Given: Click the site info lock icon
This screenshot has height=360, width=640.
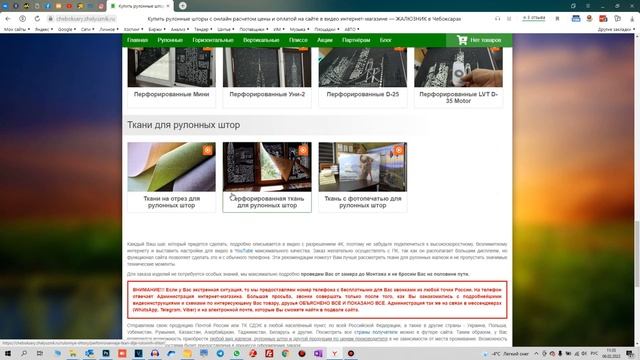Looking at the screenshot, I should coord(51,19).
